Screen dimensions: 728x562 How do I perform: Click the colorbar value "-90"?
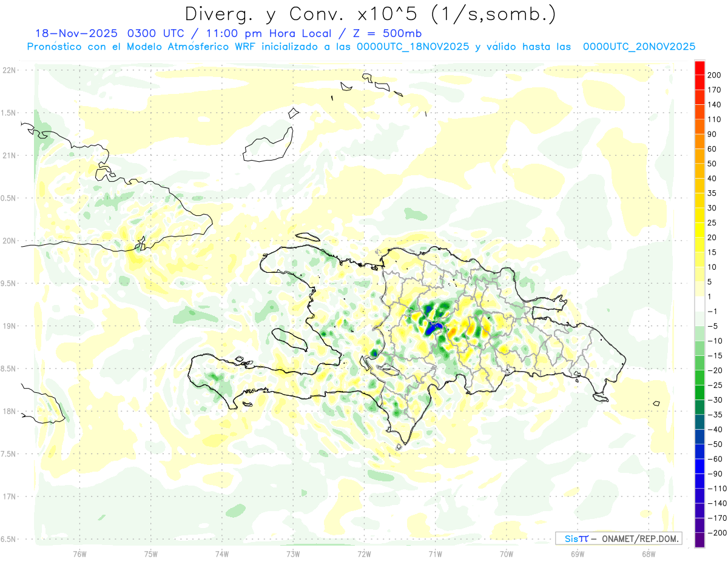[x=715, y=473]
